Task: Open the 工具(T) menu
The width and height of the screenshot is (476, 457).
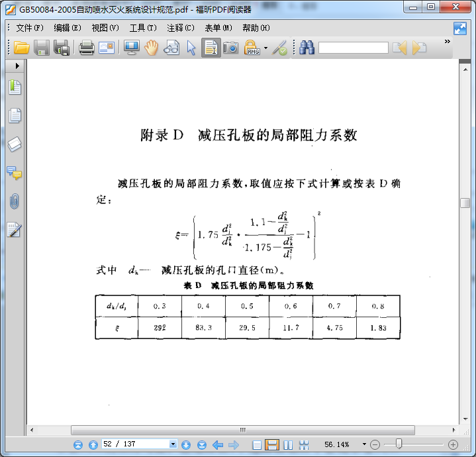Action: [x=143, y=28]
